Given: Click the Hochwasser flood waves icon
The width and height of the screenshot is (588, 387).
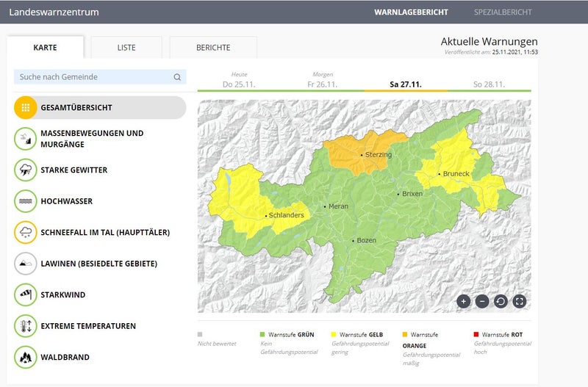Looking at the screenshot, I should [26, 201].
